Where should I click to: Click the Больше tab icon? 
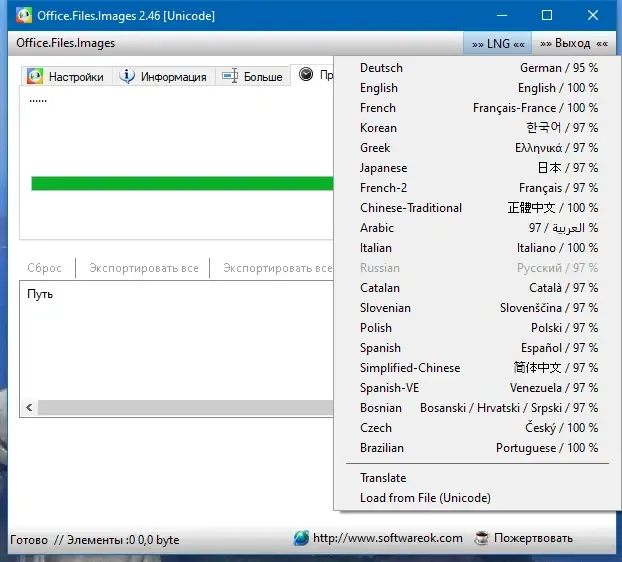(x=230, y=75)
